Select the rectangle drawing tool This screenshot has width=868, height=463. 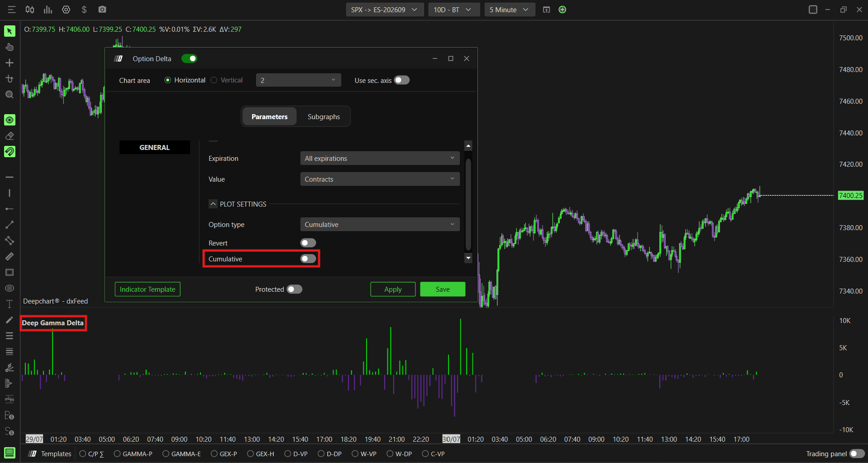[x=10, y=272]
